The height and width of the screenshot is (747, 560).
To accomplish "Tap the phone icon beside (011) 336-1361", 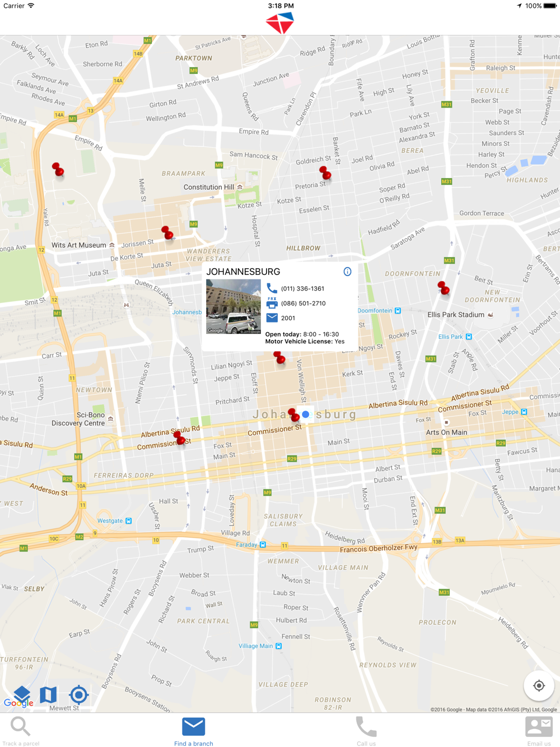I will [x=272, y=288].
